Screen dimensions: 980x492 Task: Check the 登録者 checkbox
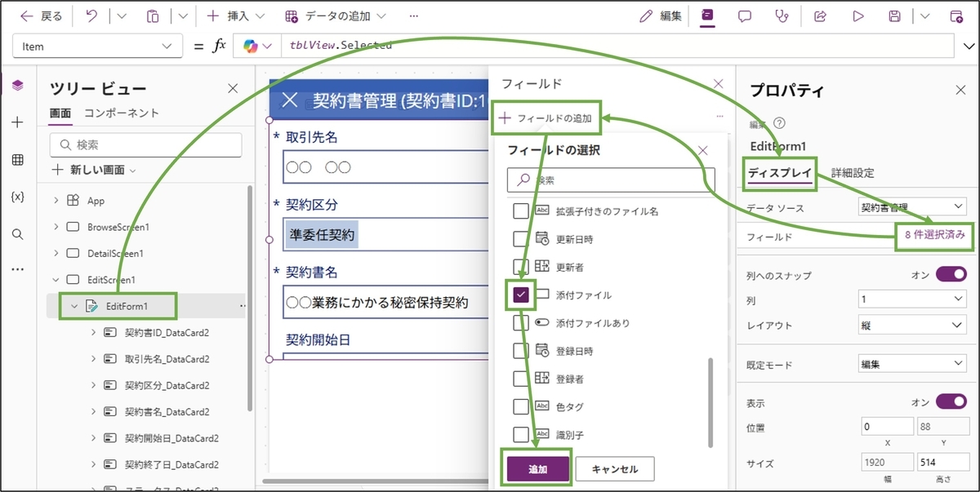pos(521,379)
